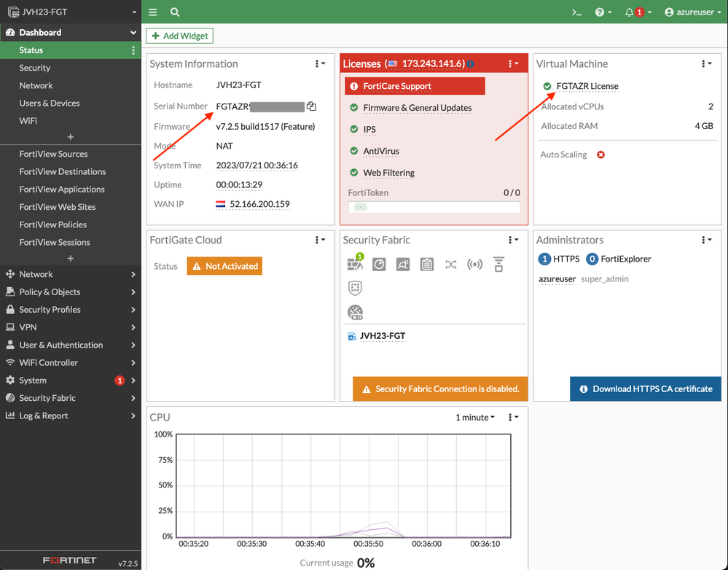Click the FortiAnalyzer pie chart icon in Security Fabric

379,265
